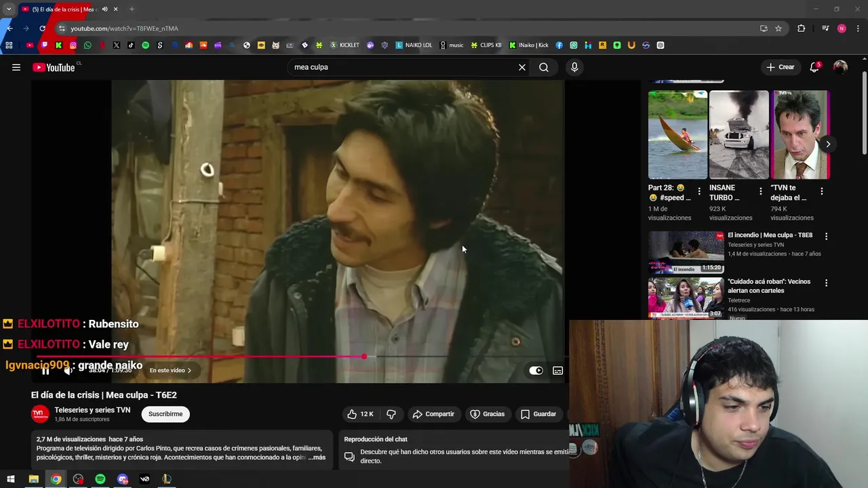Open the Teleseries y series TVN avatar
Screen dimensions: 868x488
40,414
